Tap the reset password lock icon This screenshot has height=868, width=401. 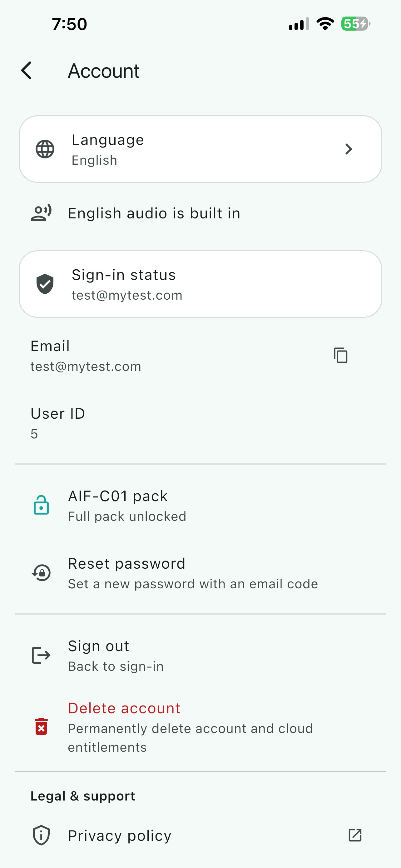coord(41,572)
